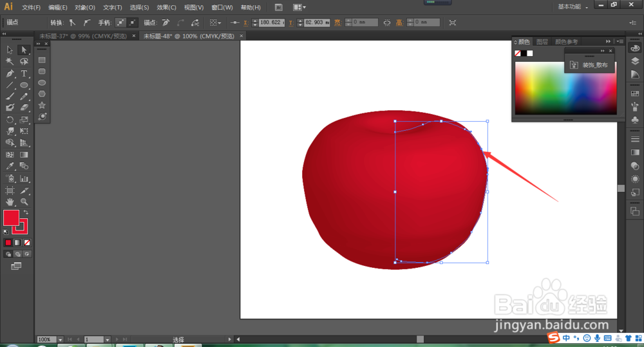Select the Scale tool
The height and width of the screenshot is (347, 644).
pos(24,120)
